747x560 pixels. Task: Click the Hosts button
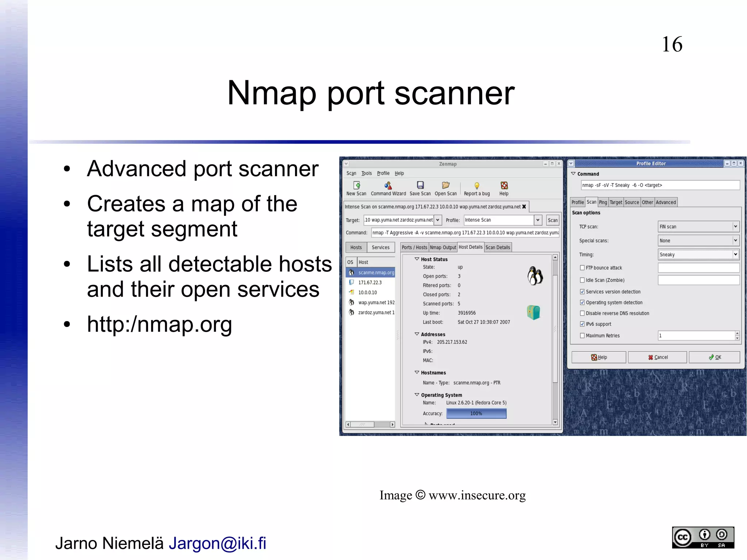tap(356, 247)
